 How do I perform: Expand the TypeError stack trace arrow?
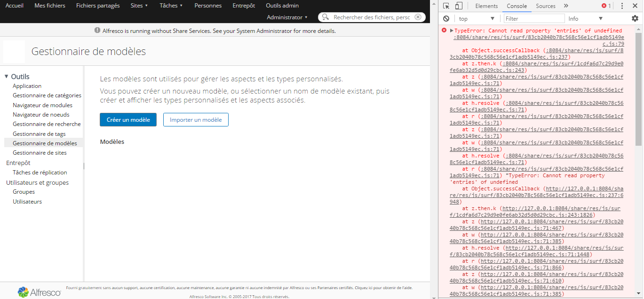click(452, 31)
